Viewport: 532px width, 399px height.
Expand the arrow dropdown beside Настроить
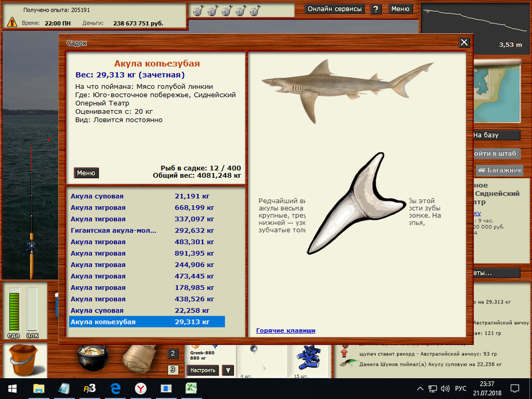coord(228,370)
